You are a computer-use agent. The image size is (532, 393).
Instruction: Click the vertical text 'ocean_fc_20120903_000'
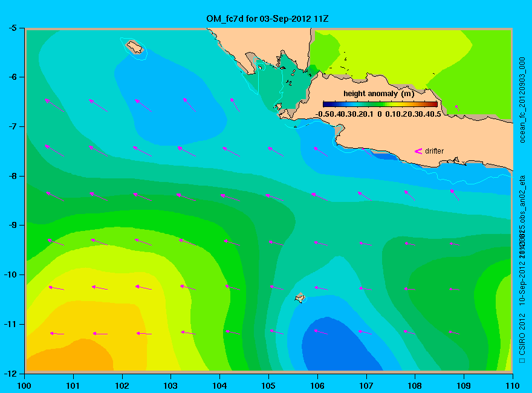pyautogui.click(x=522, y=100)
